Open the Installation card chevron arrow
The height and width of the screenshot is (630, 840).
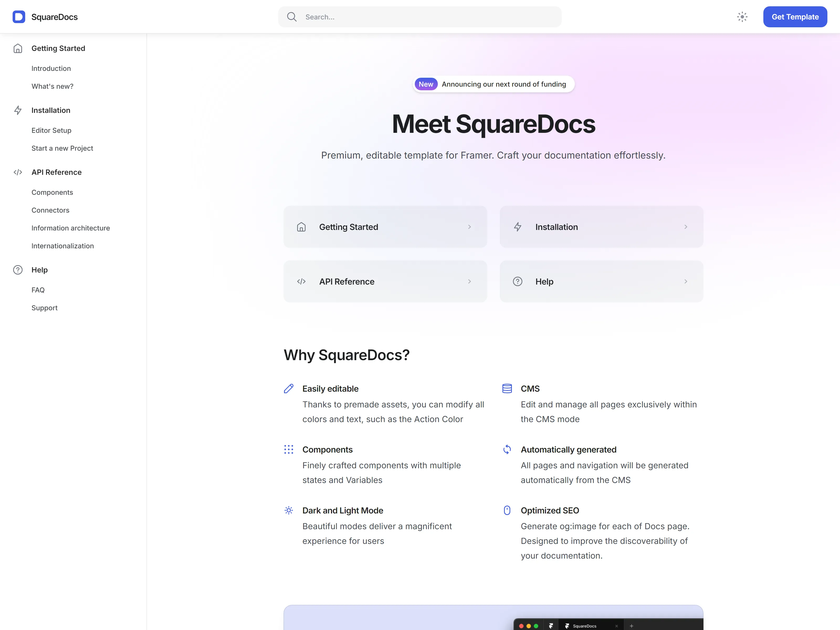(x=686, y=227)
